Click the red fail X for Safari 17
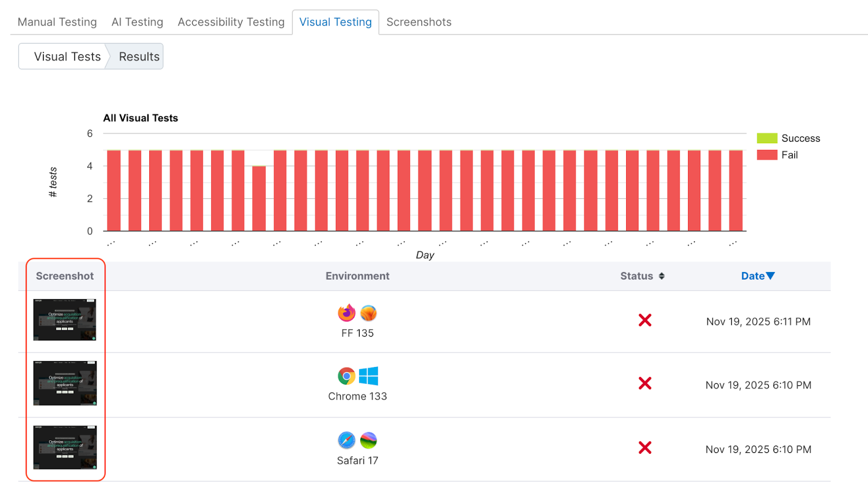The height and width of the screenshot is (487, 868). pos(644,448)
